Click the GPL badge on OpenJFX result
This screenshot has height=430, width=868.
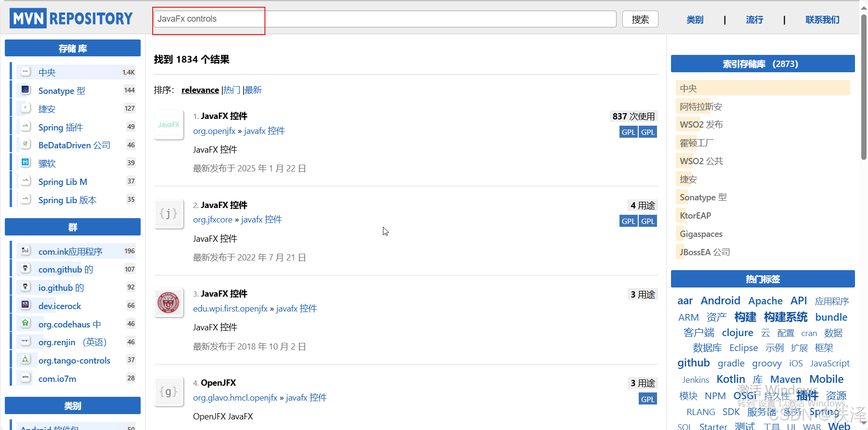tap(648, 399)
